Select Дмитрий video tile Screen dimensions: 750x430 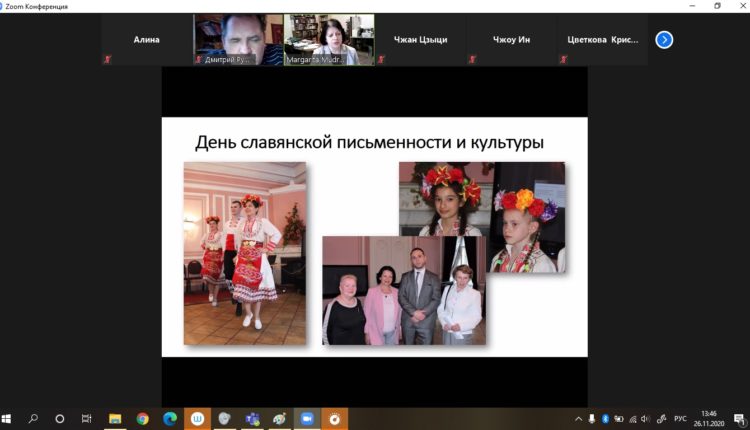point(238,40)
